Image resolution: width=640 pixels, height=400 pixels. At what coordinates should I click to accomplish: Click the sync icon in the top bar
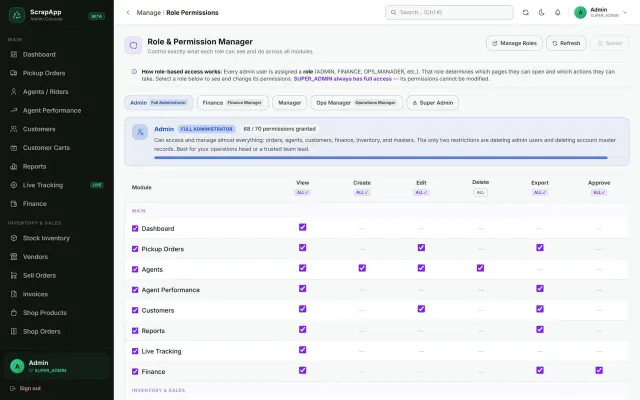coord(526,13)
